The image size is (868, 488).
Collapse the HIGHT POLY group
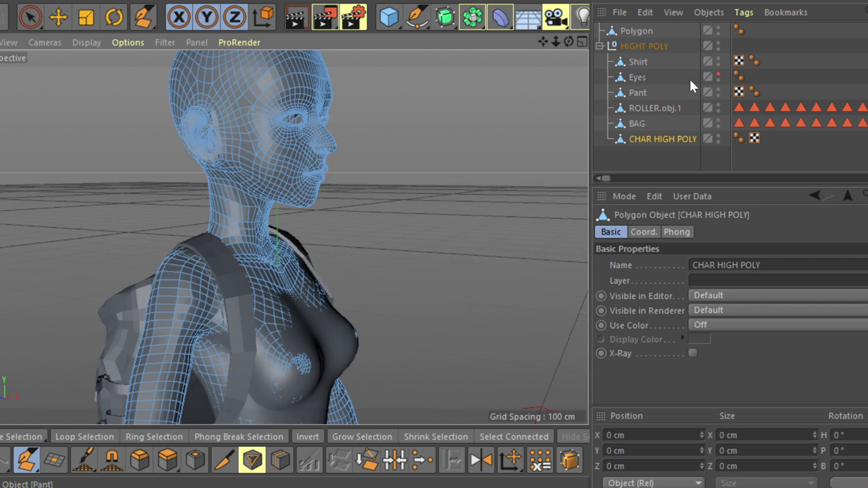(600, 46)
